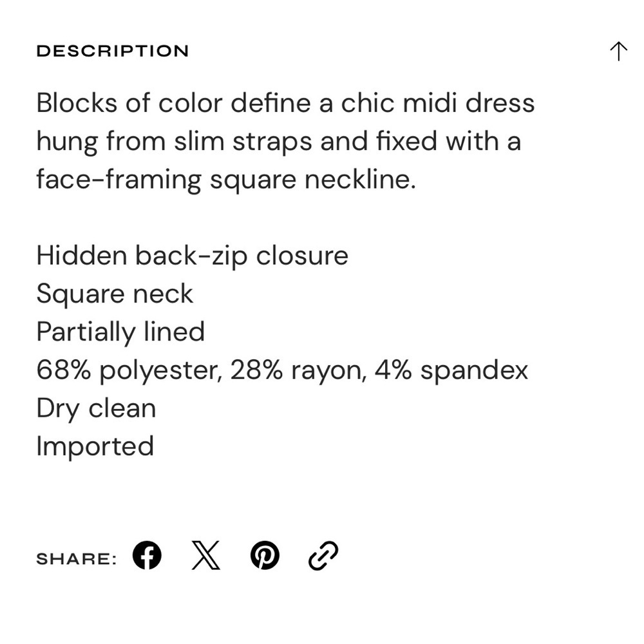Select the 'Hidden back-zip closure' line

[x=192, y=256]
